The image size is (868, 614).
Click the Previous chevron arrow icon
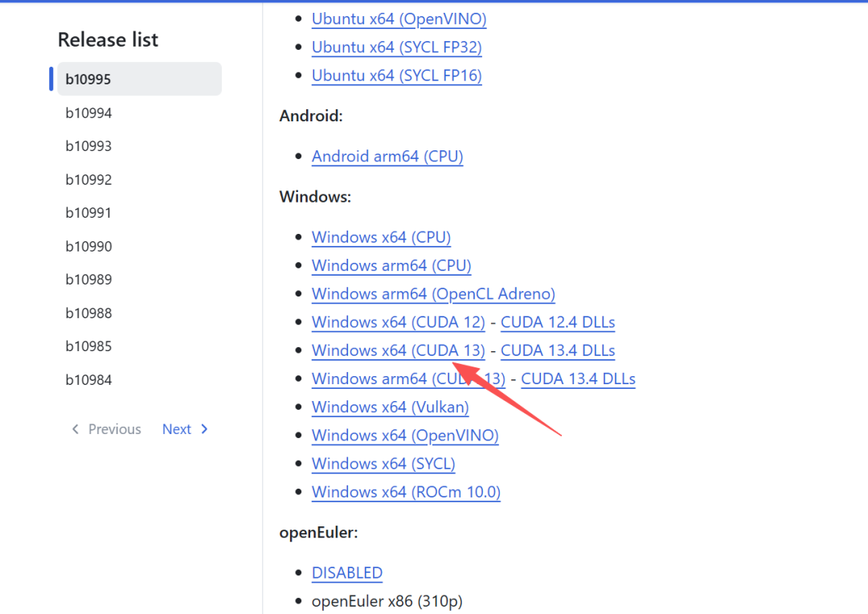(x=76, y=429)
